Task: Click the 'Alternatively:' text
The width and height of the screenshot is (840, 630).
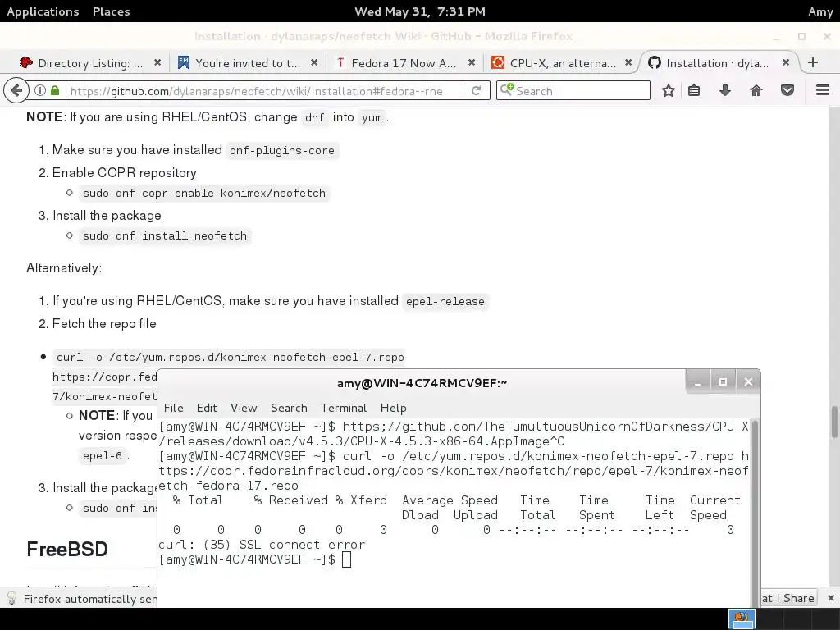Action: click(x=64, y=268)
